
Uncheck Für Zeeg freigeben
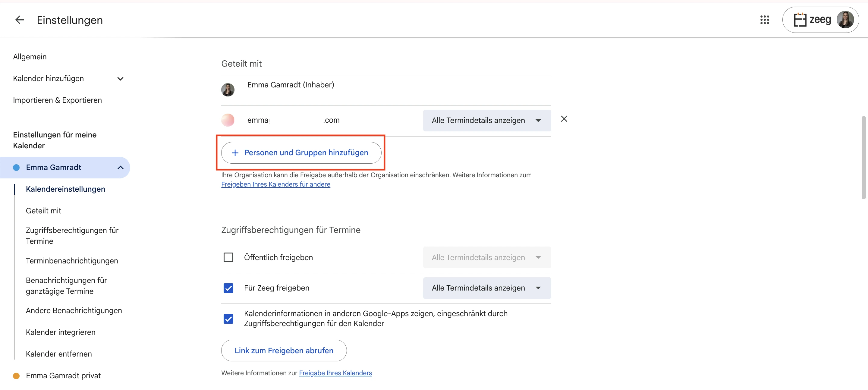point(228,288)
